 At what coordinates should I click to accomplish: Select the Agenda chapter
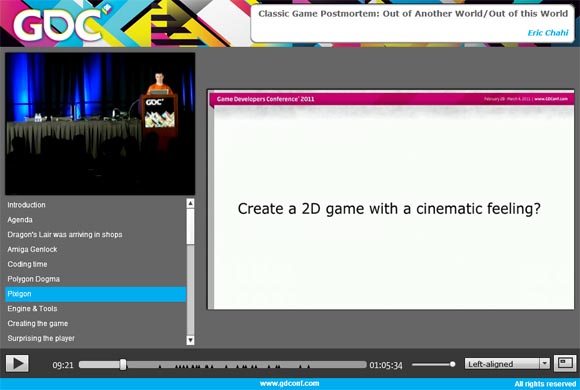[x=20, y=220]
